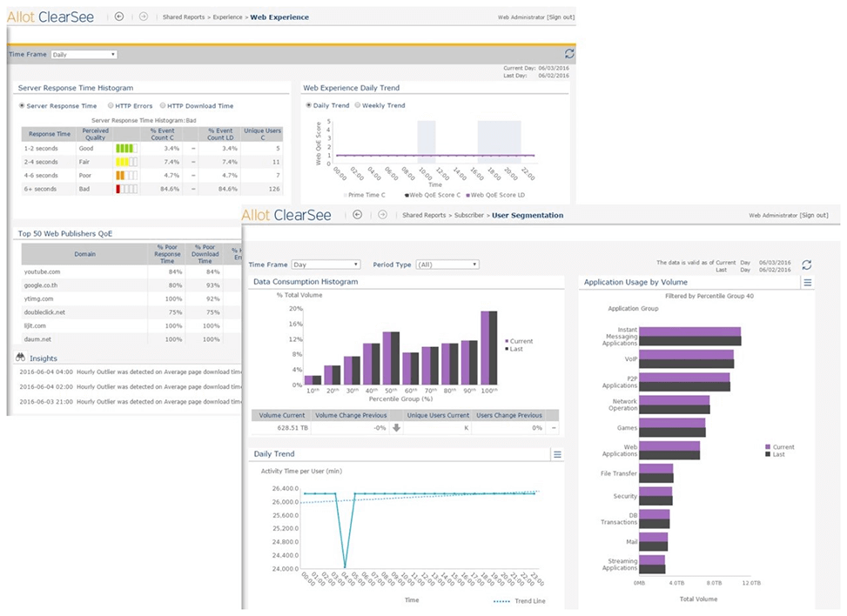
Task: Click back arrow in User Segmentation header
Action: [357, 215]
